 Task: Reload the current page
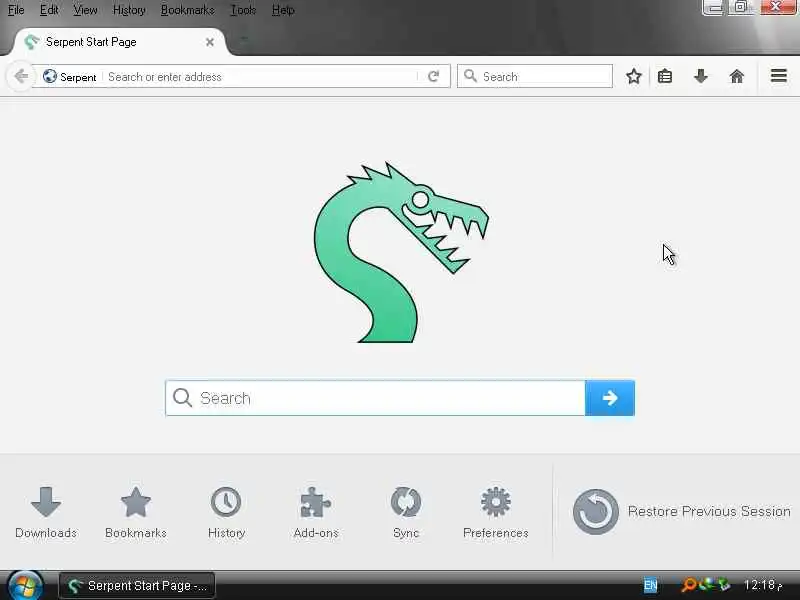(x=434, y=77)
